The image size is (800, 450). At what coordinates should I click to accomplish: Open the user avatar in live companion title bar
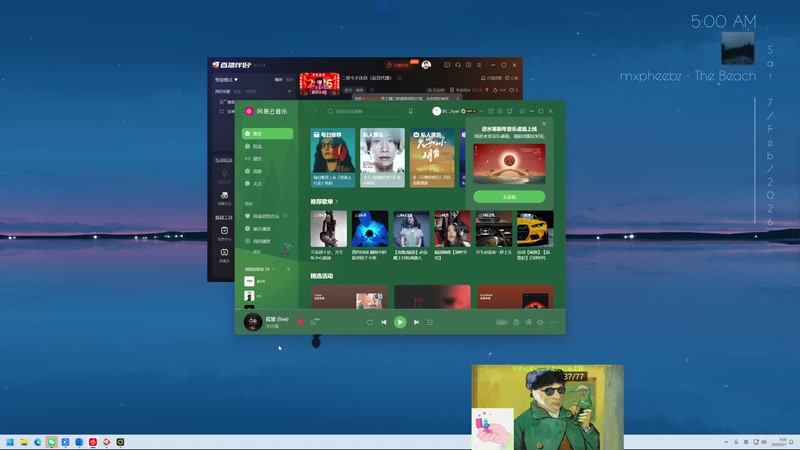(427, 65)
